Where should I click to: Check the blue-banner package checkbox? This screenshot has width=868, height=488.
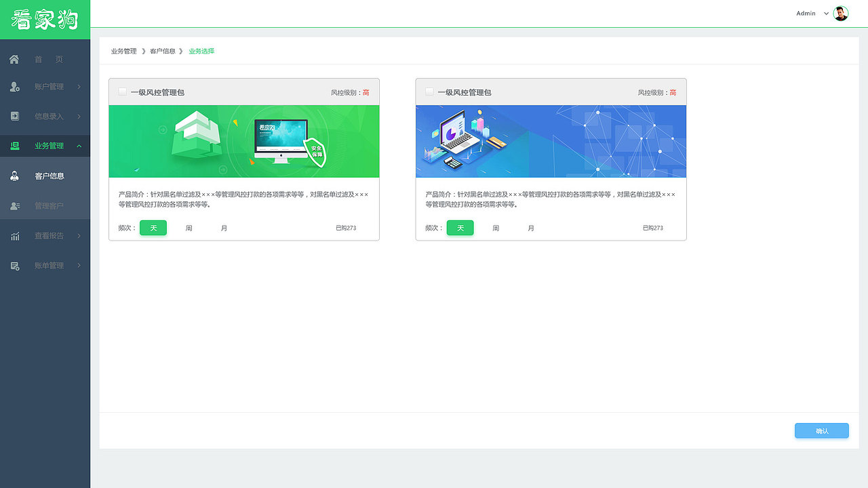pyautogui.click(x=429, y=91)
